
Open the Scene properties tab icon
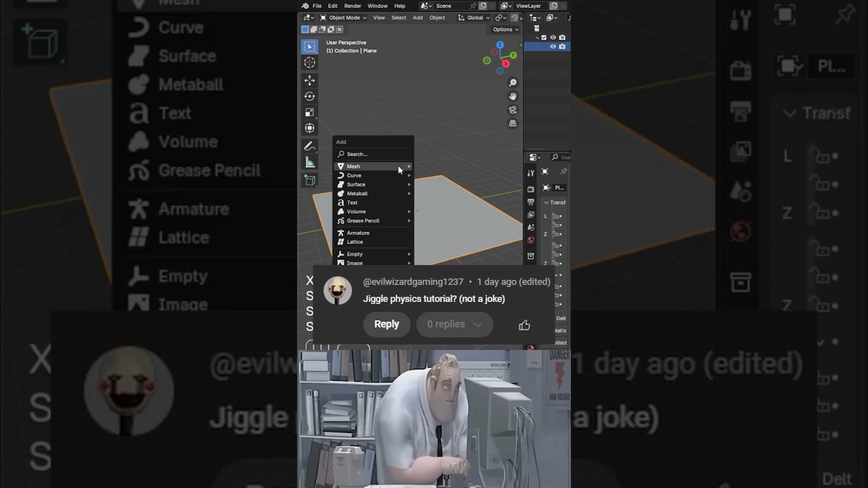pyautogui.click(x=530, y=228)
